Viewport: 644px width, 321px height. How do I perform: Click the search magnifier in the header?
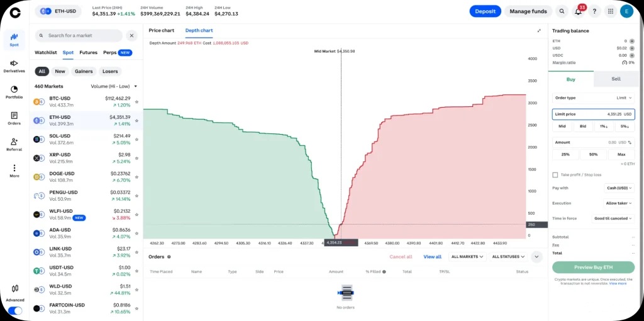tap(562, 11)
